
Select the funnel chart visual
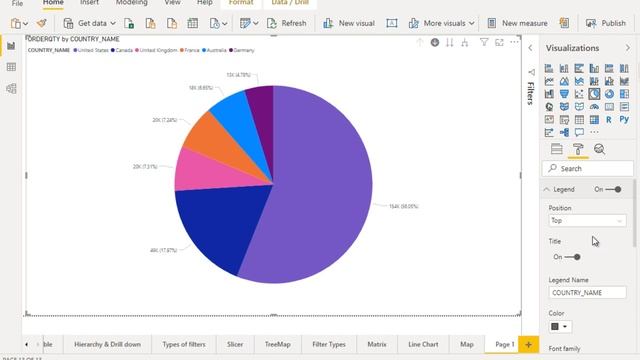[x=564, y=94]
